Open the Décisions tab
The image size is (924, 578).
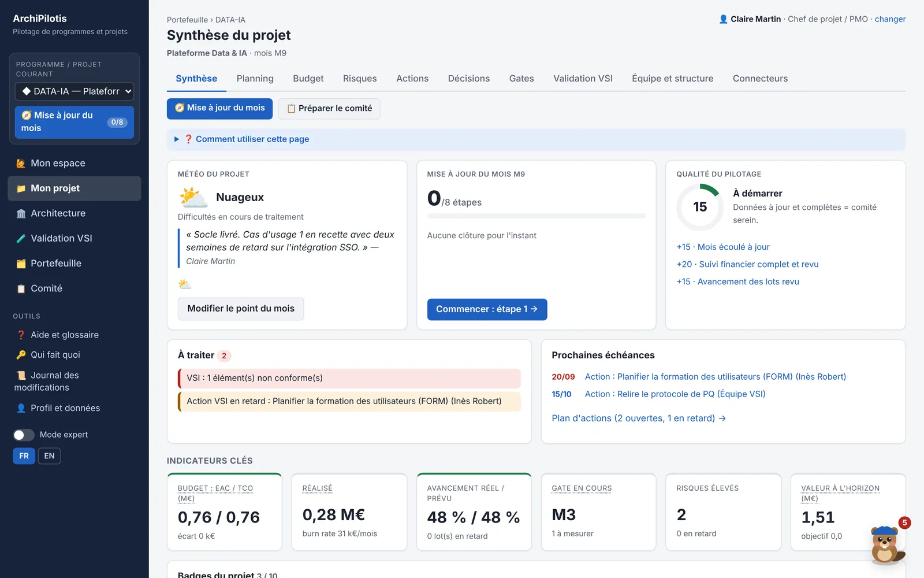(469, 79)
